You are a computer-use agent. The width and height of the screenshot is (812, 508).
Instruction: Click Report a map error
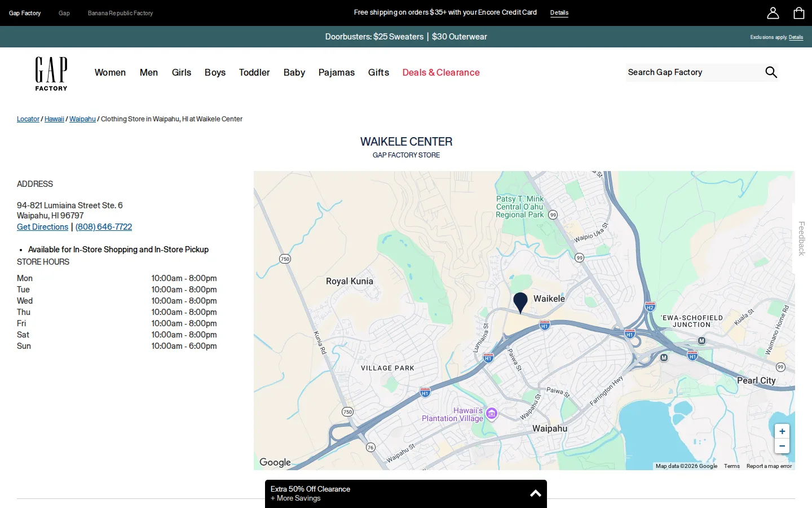(769, 466)
